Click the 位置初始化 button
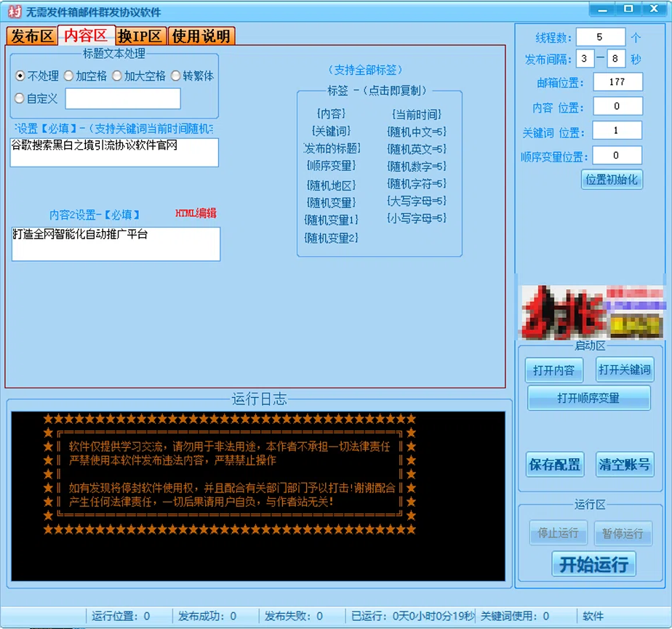This screenshot has height=629, width=672. click(x=612, y=180)
